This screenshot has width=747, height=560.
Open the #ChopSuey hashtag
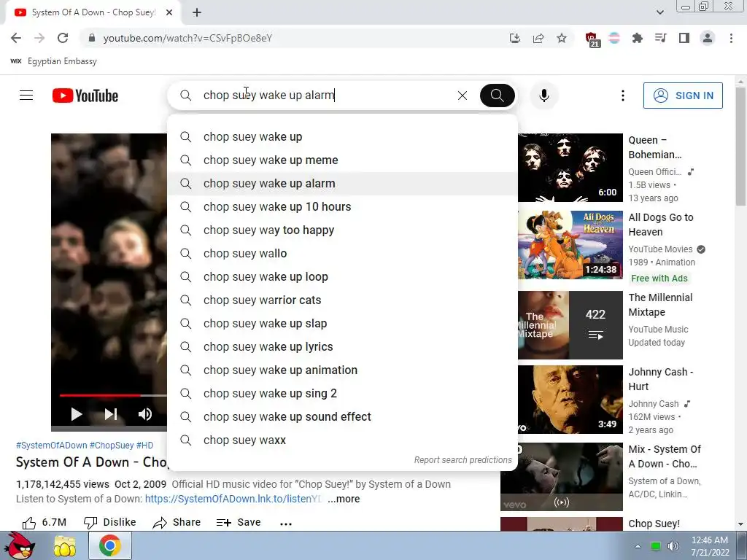[112, 446]
